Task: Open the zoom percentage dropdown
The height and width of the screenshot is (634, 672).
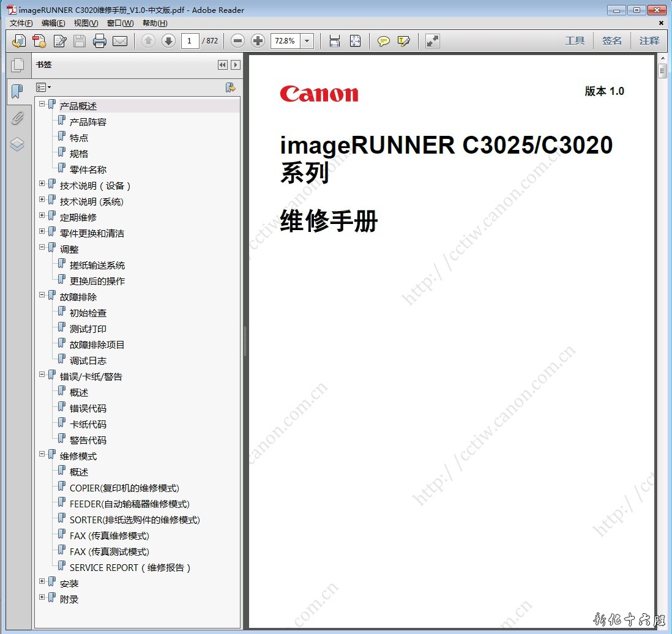Action: pos(307,41)
